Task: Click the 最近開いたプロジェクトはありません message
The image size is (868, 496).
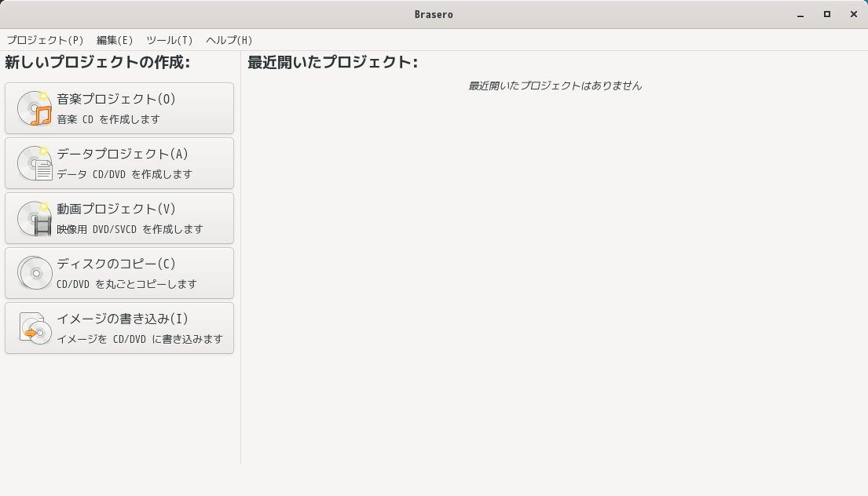Action: click(x=555, y=86)
